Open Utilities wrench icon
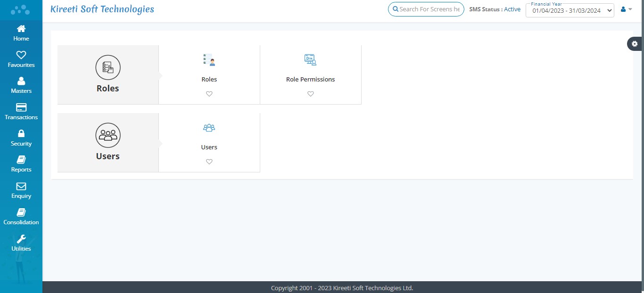 click(21, 239)
